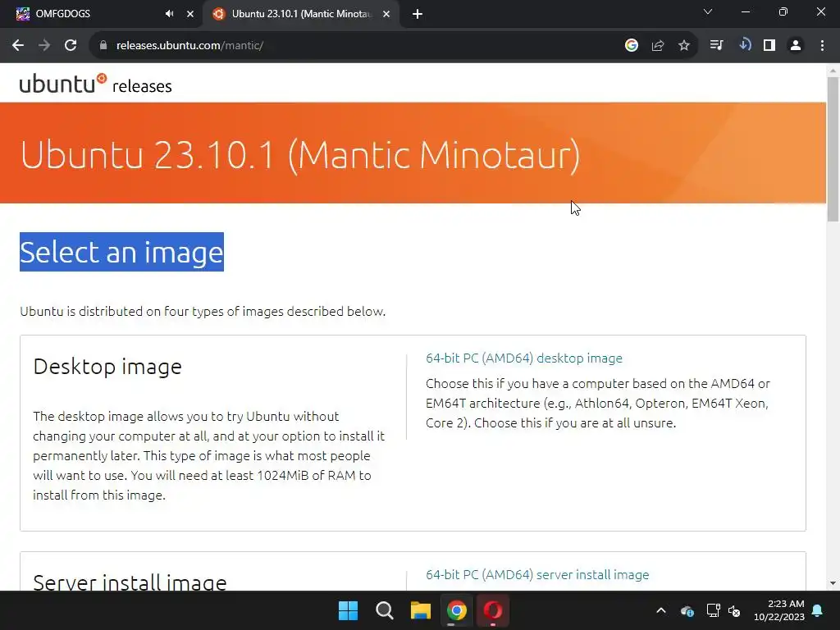Image resolution: width=840 pixels, height=630 pixels.
Task: Mute the OMFGDOGS tab audio
Action: 169,14
